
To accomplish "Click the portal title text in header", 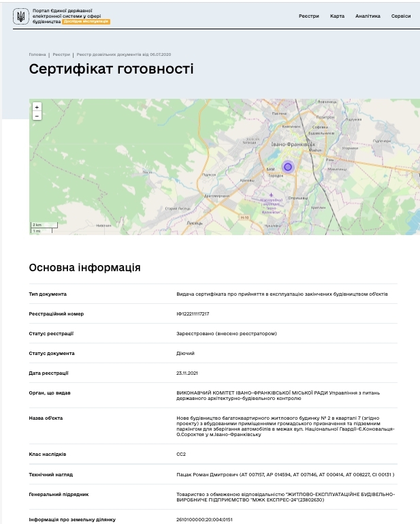I will [x=67, y=16].
